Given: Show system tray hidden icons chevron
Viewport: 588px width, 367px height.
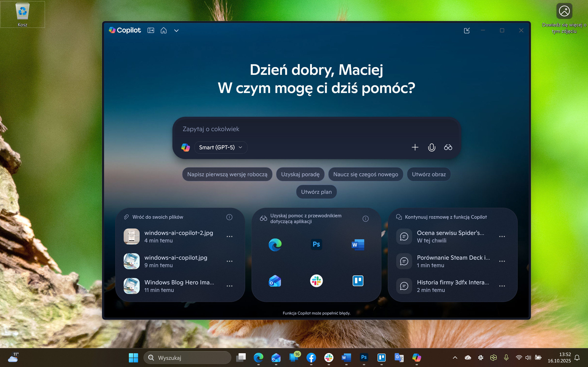Looking at the screenshot, I should coord(455,358).
